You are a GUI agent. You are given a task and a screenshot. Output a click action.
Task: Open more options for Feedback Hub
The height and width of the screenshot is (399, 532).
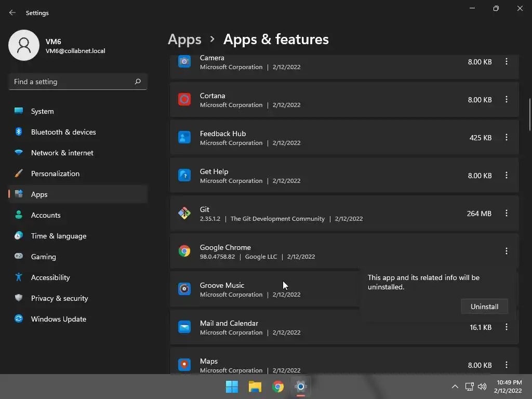pos(506,137)
